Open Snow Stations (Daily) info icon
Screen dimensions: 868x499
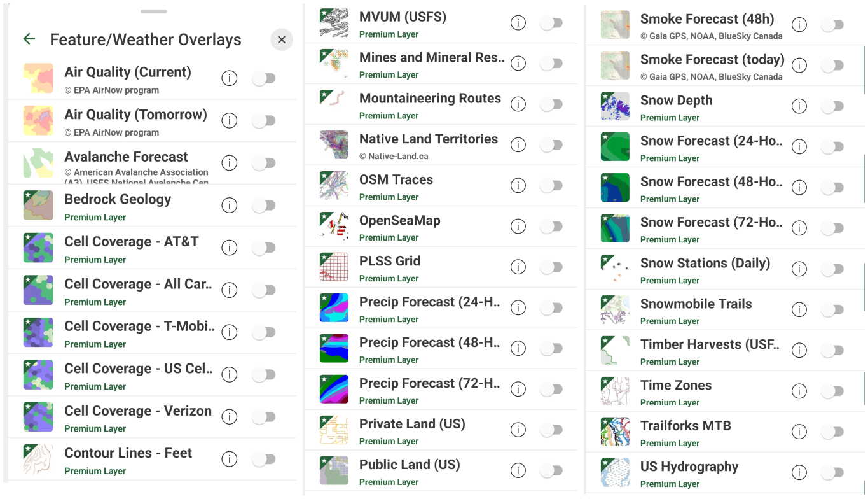[799, 269]
